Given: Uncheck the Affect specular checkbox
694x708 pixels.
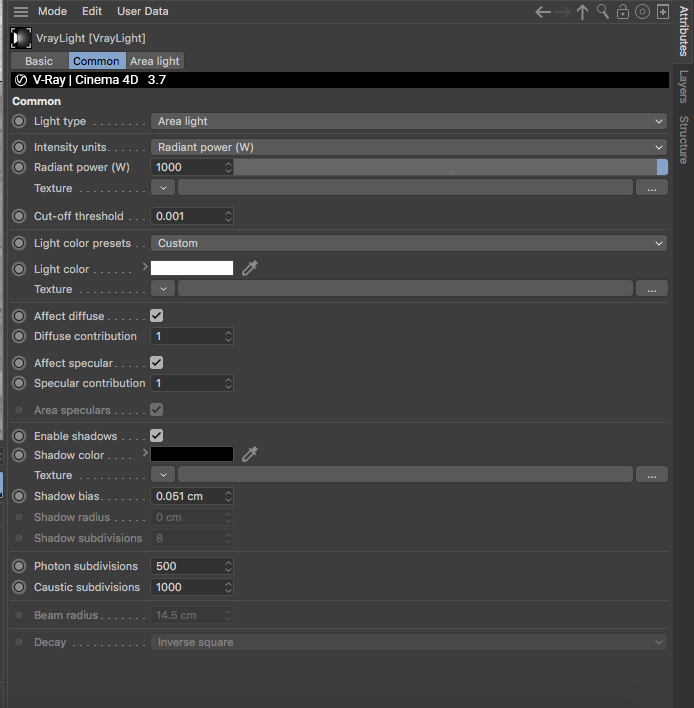Looking at the screenshot, I should [157, 363].
